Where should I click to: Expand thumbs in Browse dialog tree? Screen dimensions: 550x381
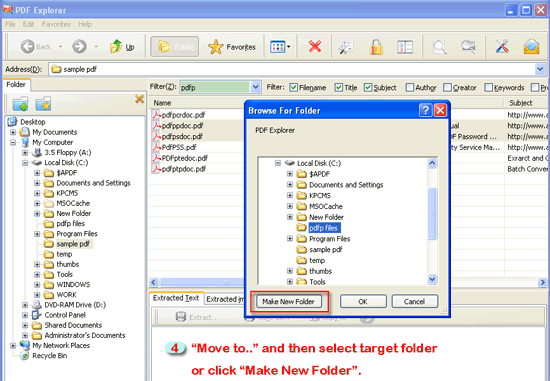[290, 271]
